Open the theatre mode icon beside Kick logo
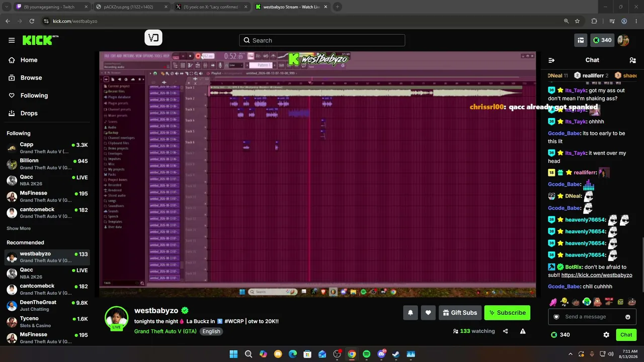Screen dimensions: 644x362 [153, 38]
